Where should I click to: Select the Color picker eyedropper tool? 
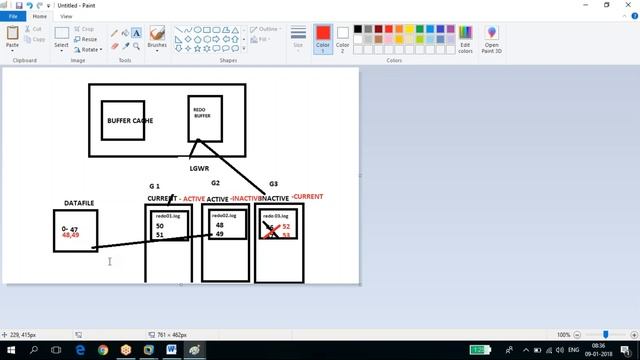click(125, 46)
